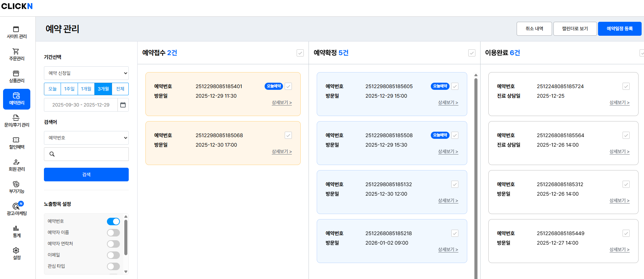
Task: Enable the 예약자 이름 toggle
Action: pyautogui.click(x=113, y=233)
